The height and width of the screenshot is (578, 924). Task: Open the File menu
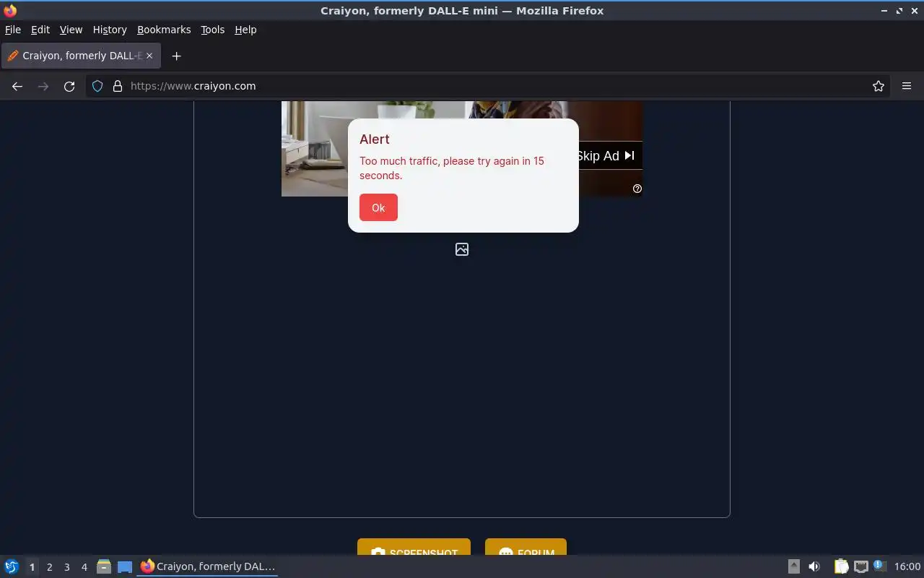click(x=13, y=30)
